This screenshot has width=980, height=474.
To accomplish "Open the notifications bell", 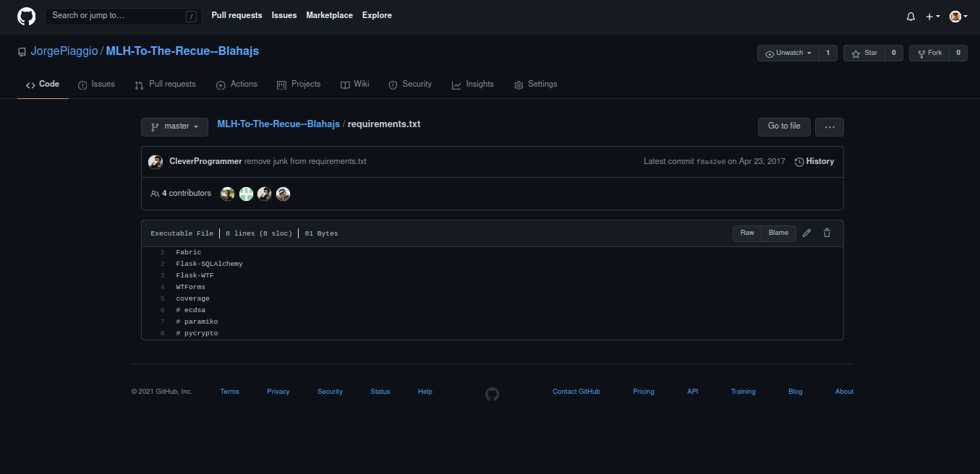I will 911,17.
